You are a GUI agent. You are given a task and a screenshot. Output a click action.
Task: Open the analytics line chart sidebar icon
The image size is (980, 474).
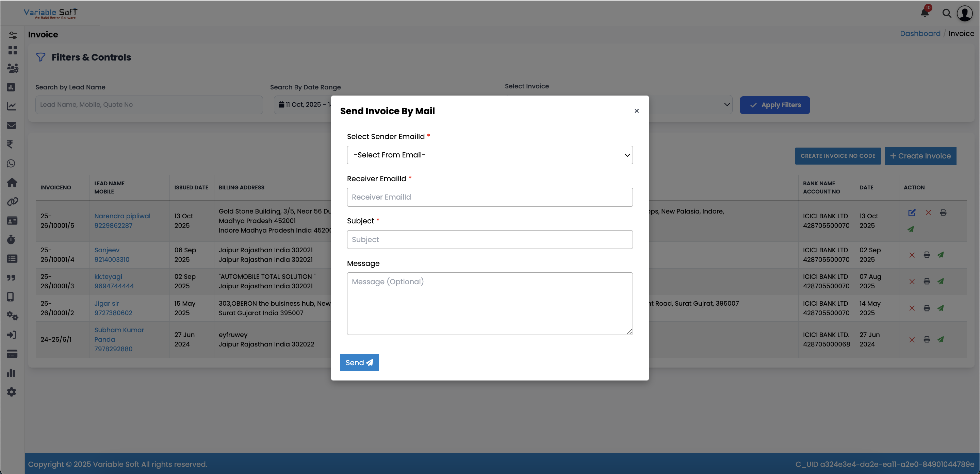pos(12,106)
